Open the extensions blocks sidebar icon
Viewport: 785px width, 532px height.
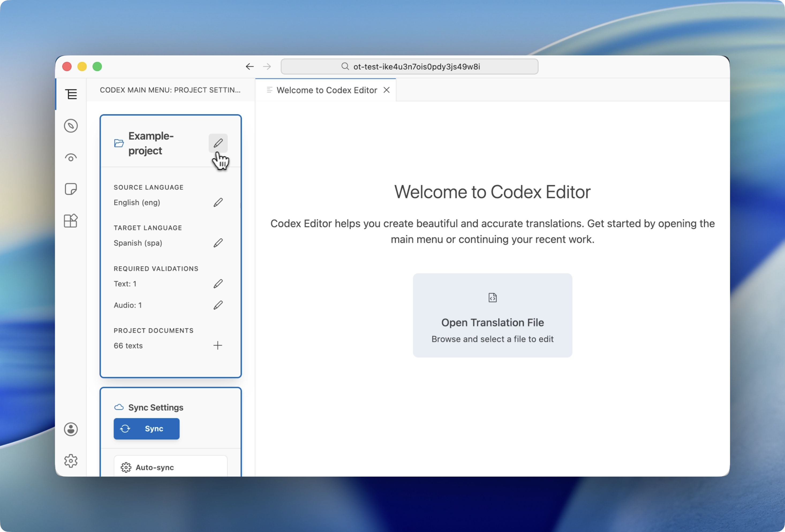click(71, 221)
